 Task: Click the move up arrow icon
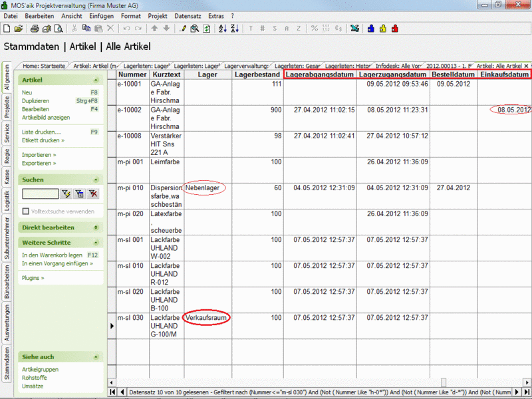tap(154, 29)
